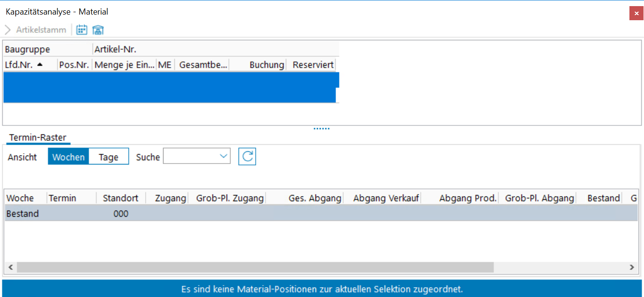The width and height of the screenshot is (644, 297).
Task: Open Artikelstamm from the toolbar
Action: [41, 30]
